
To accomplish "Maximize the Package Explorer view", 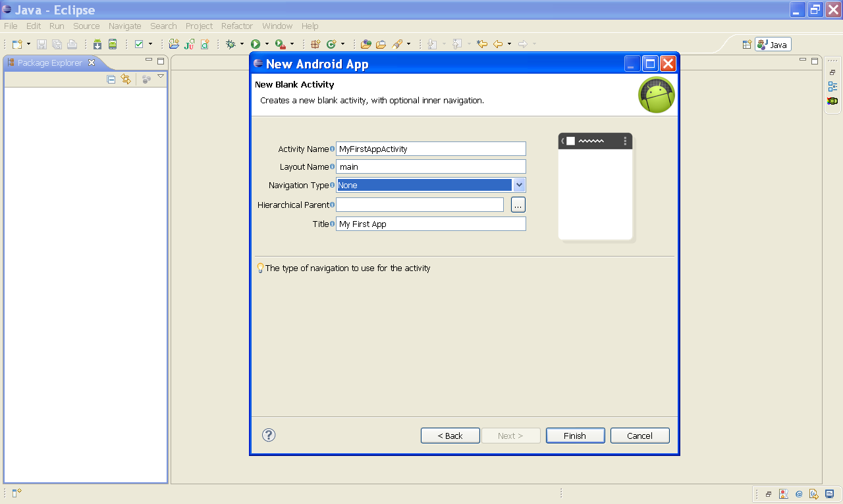I will click(161, 61).
